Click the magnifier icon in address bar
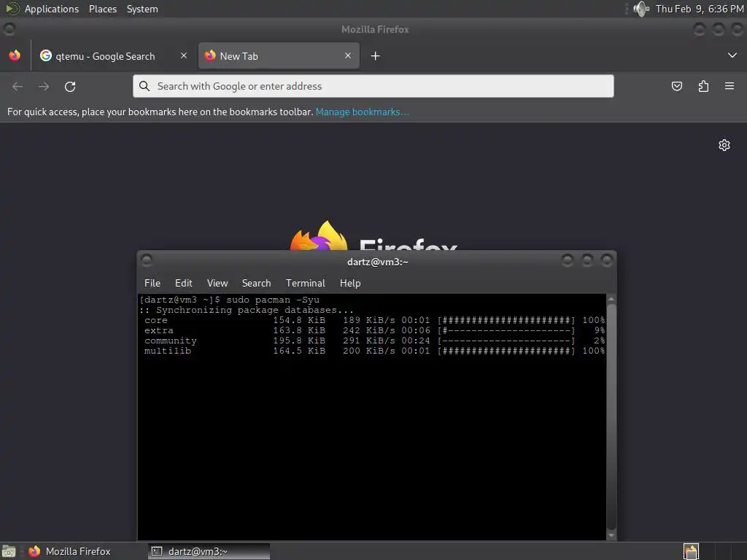This screenshot has height=560, width=747. [144, 86]
